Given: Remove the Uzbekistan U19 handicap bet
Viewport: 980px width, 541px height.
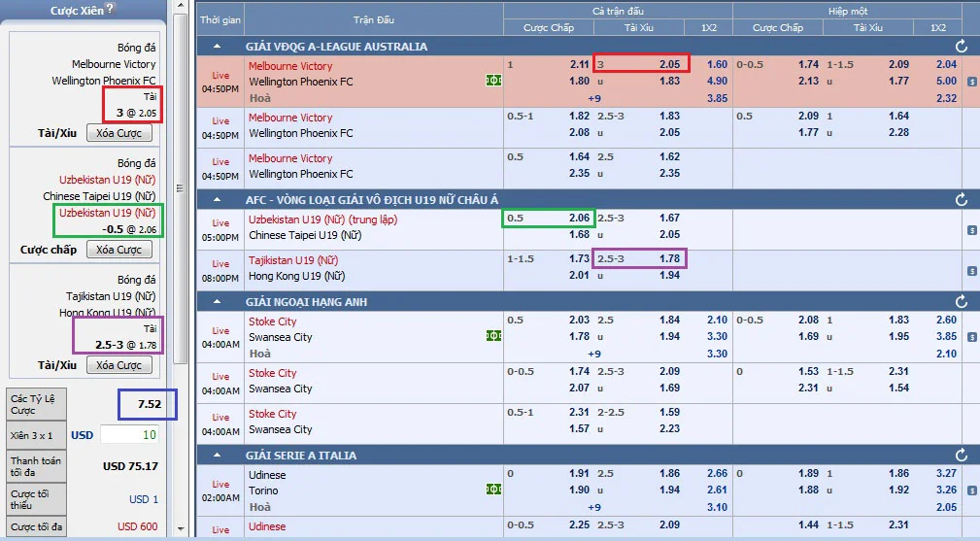Looking at the screenshot, I should 118,250.
